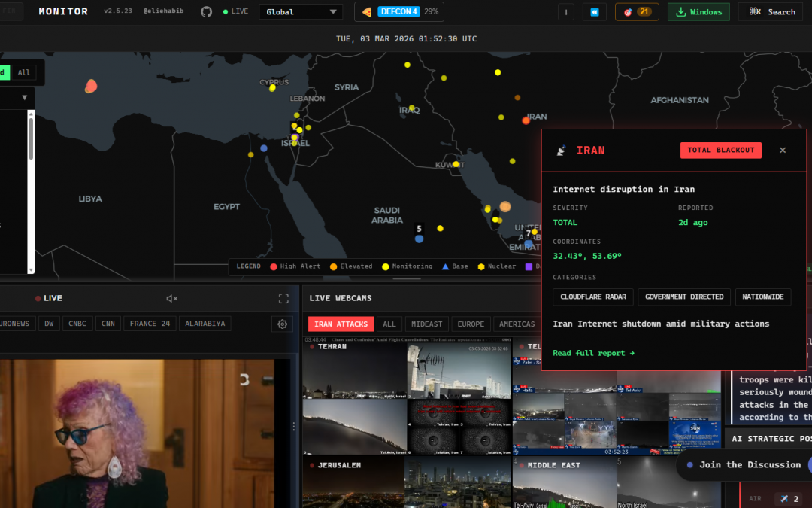Open the Tehran webcam thumbnail
812x508 pixels.
click(x=354, y=372)
